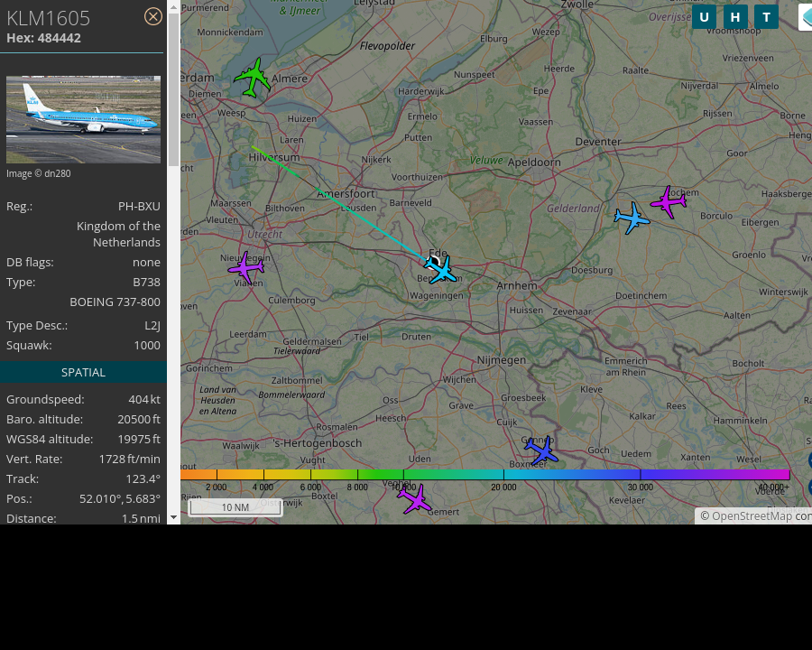The height and width of the screenshot is (650, 812).
Task: Click the BOEING 737-800 description
Action: click(115, 302)
